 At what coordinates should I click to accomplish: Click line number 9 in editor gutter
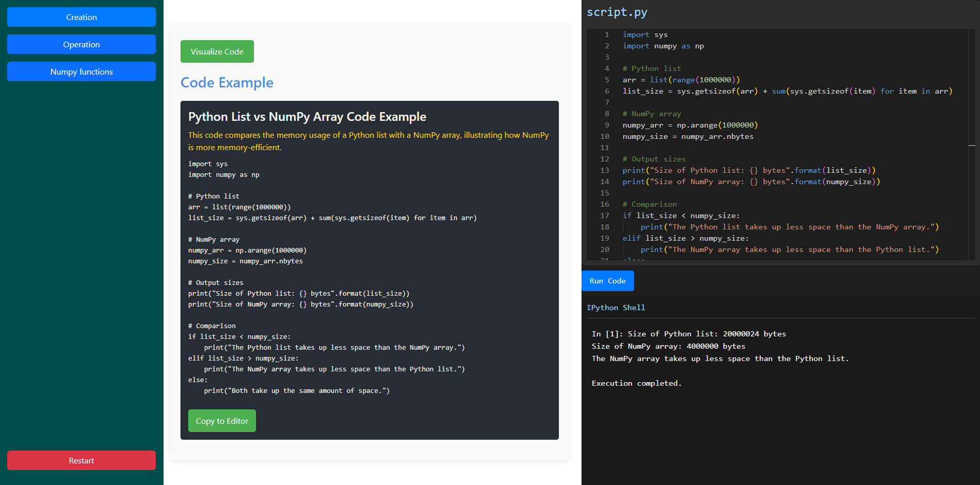(x=607, y=125)
